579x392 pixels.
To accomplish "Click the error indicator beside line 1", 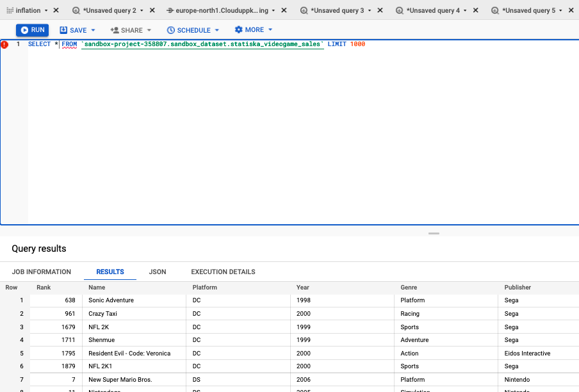I will coord(4,44).
